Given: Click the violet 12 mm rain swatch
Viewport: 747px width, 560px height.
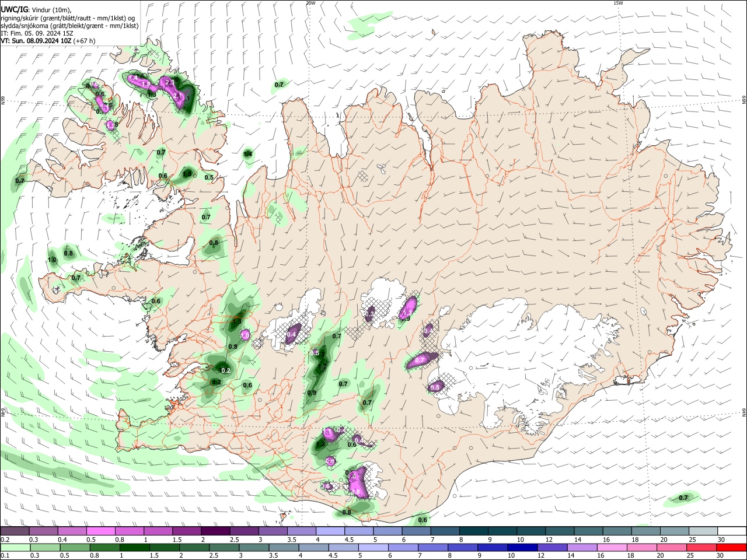Looking at the screenshot, I should pos(551,547).
